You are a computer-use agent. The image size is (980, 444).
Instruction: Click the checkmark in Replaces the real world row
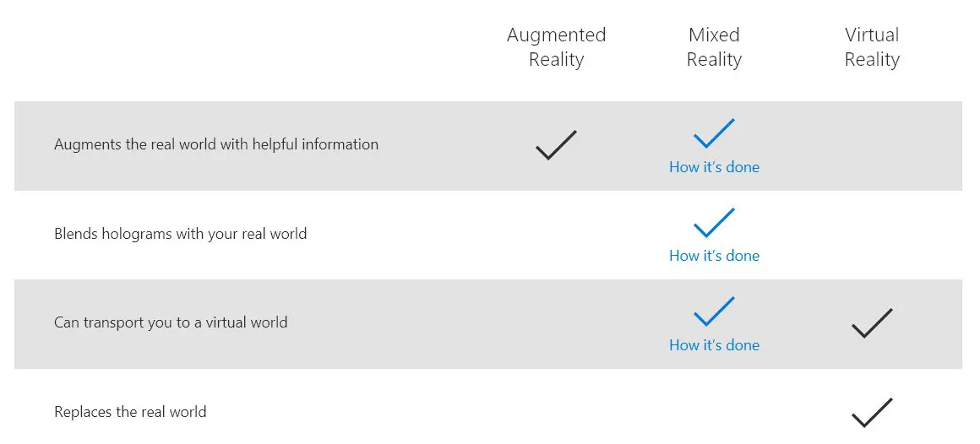click(872, 413)
